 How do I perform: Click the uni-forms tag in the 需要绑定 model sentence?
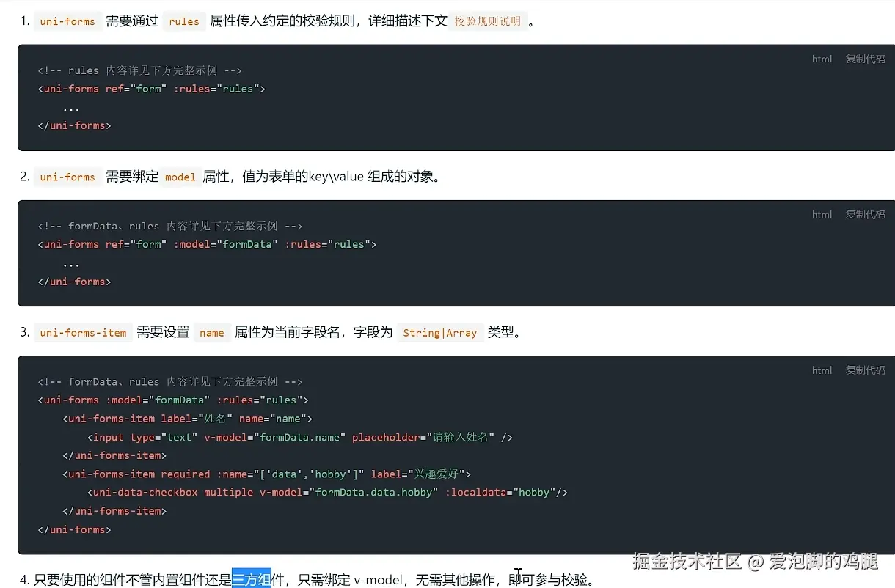(x=67, y=177)
